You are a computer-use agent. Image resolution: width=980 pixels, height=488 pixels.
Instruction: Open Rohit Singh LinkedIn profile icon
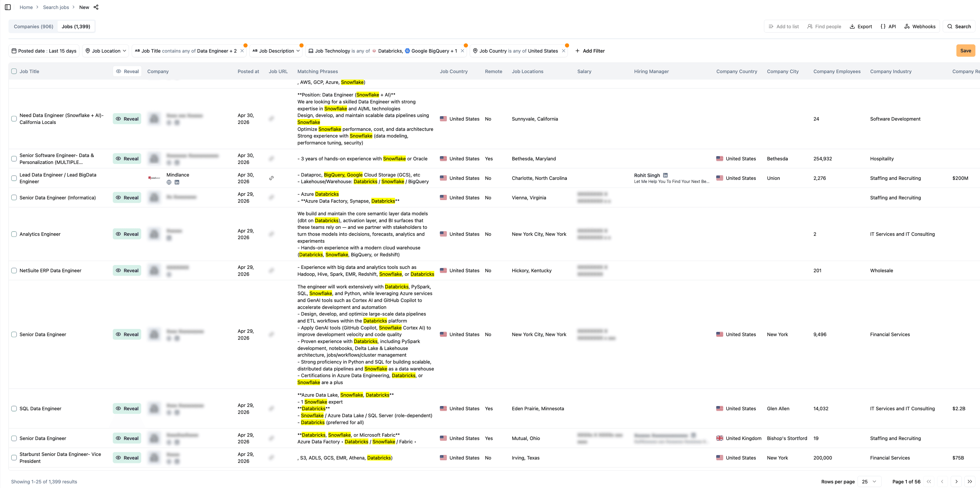click(x=665, y=175)
